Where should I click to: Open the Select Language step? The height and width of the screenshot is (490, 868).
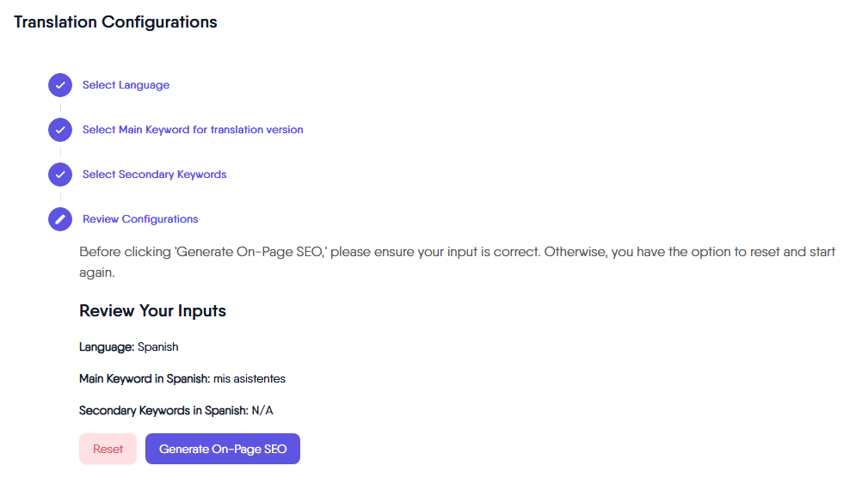pyautogui.click(x=126, y=85)
